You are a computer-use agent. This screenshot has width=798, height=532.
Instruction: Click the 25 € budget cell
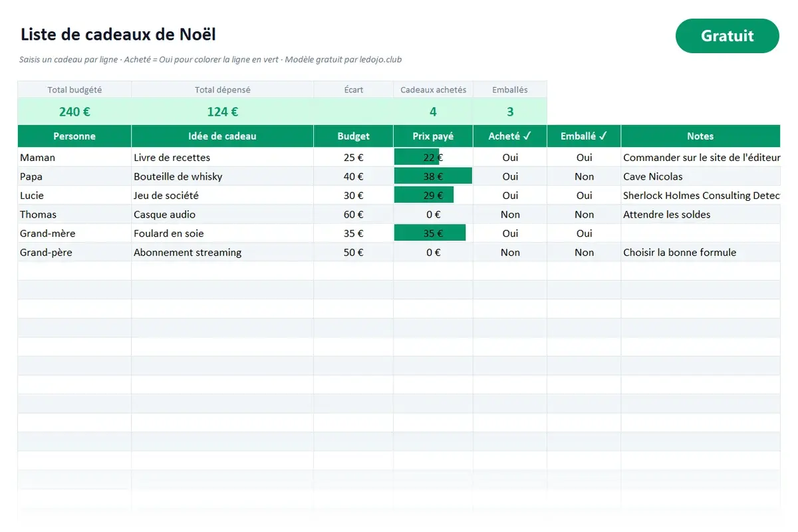pos(353,158)
